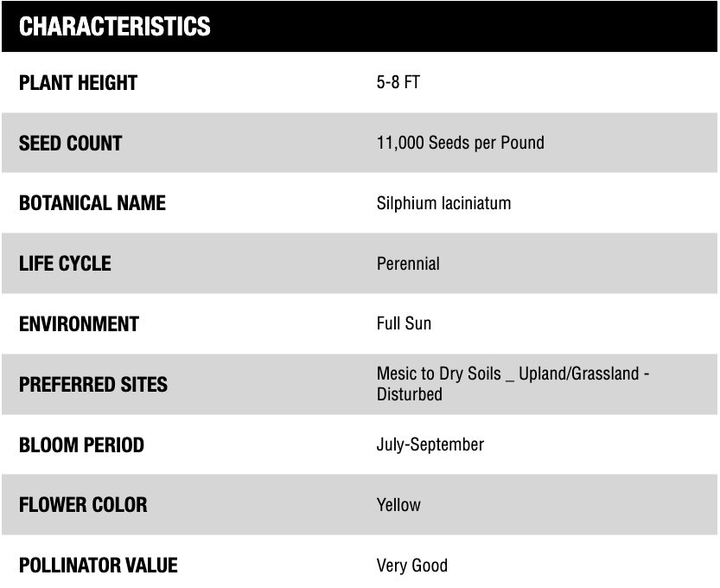Click the Full Sun value
720x588 pixels.
[x=404, y=323]
